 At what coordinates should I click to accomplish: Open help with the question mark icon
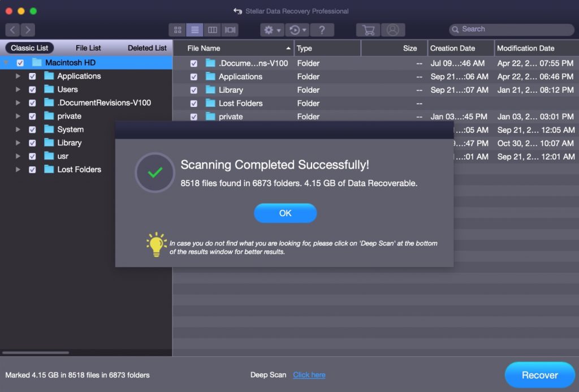tap(322, 30)
